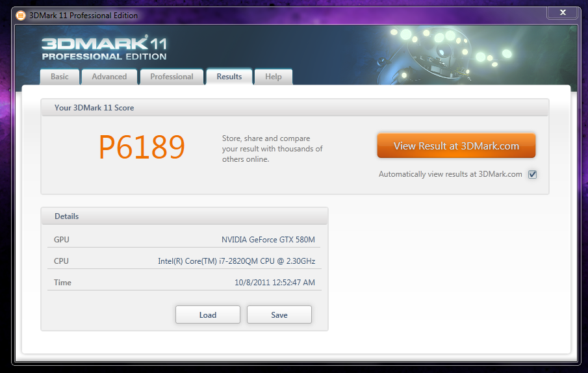Click the Store, share and compare description
Screen dimensions: 588x373
(x=272, y=148)
